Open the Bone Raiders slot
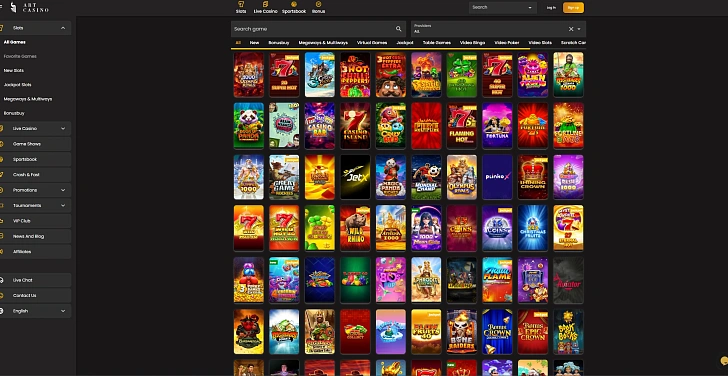The image size is (728, 376). (462, 332)
